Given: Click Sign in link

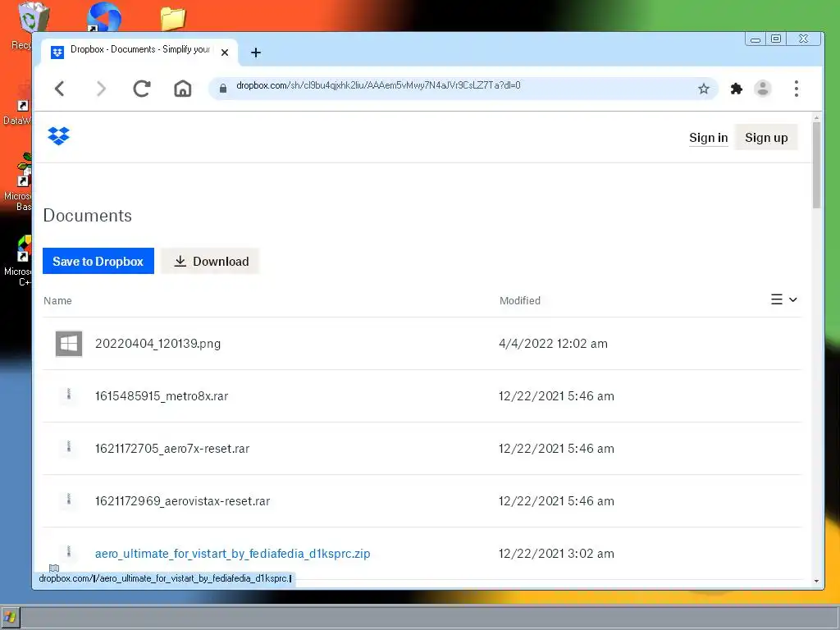Looking at the screenshot, I should [708, 138].
